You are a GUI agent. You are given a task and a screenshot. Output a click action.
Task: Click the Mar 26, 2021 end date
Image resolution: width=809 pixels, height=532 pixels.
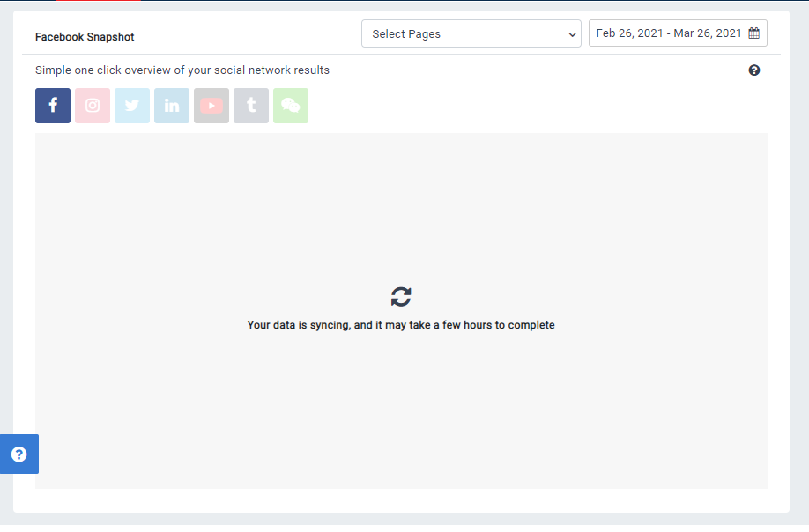pos(708,33)
